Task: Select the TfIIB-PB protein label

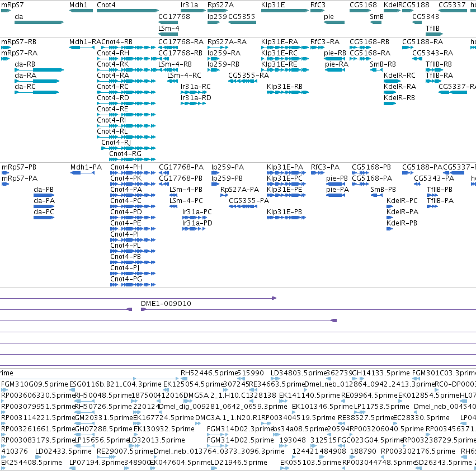Action: click(x=440, y=190)
